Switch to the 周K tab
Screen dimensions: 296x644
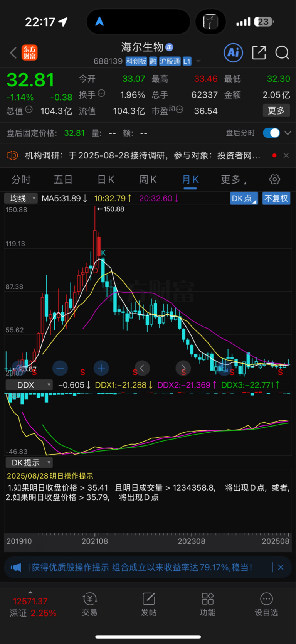[148, 179]
